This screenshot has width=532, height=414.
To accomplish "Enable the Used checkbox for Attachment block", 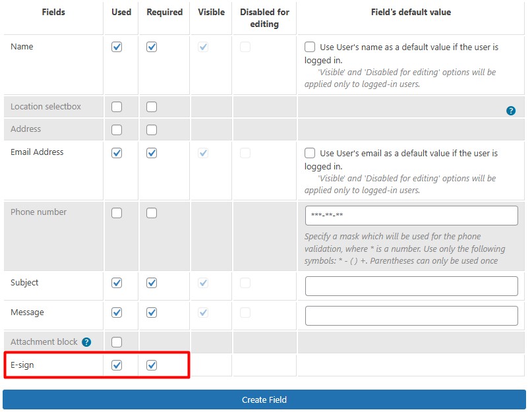I will click(x=117, y=341).
